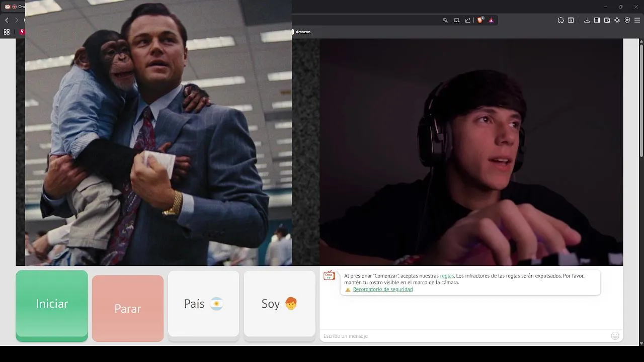The image size is (644, 362).
Task: Click the own webcam video feed
Action: (471, 152)
